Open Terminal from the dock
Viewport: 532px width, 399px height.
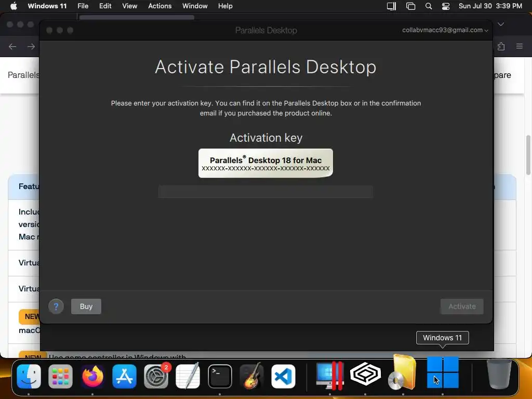pyautogui.click(x=220, y=376)
